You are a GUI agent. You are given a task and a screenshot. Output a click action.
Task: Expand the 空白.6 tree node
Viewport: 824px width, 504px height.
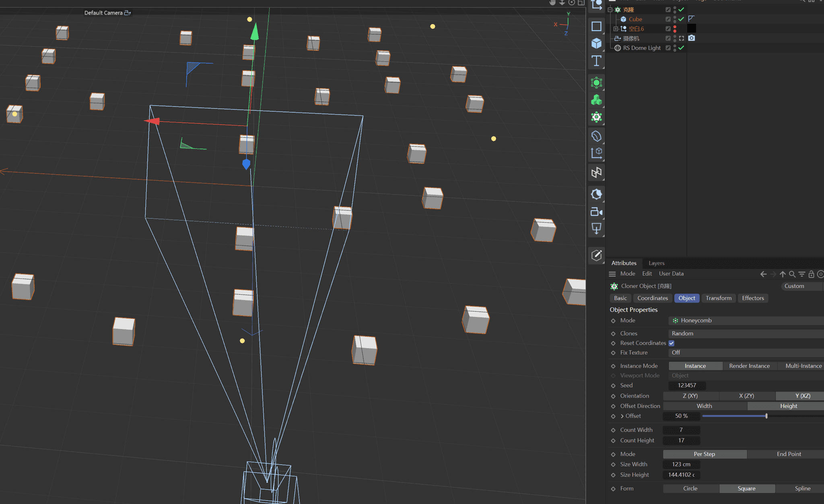(x=616, y=29)
